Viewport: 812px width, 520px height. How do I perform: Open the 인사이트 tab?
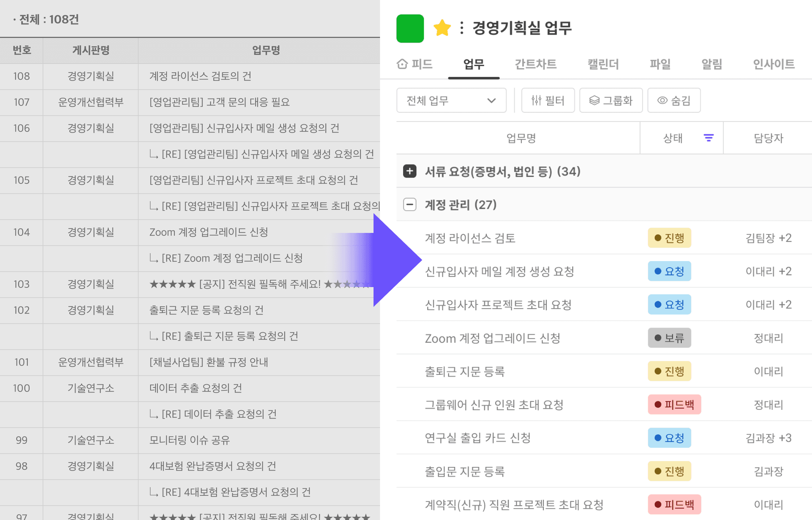pos(773,64)
